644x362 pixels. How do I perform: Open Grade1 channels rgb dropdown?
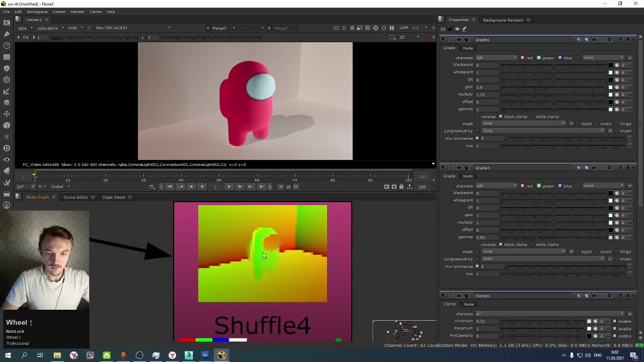pyautogui.click(x=496, y=58)
